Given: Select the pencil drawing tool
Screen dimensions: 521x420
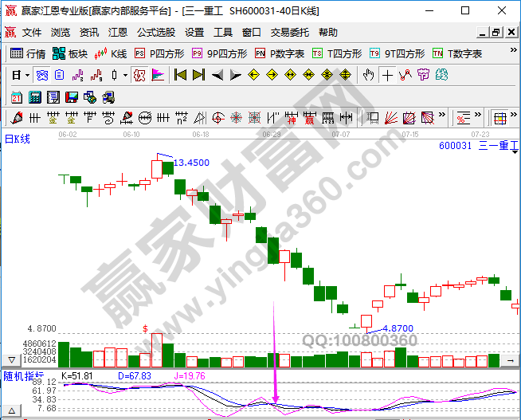Looking at the screenshot, I should point(17,119).
